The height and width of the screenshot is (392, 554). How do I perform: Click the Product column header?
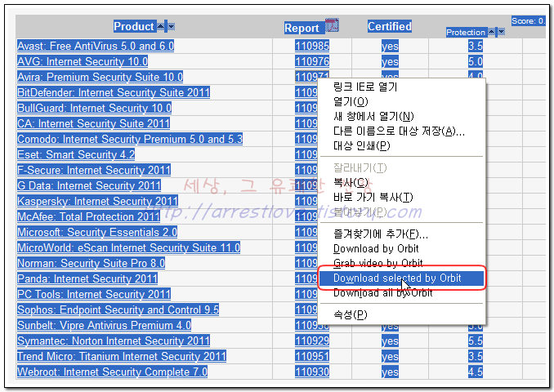pos(135,26)
